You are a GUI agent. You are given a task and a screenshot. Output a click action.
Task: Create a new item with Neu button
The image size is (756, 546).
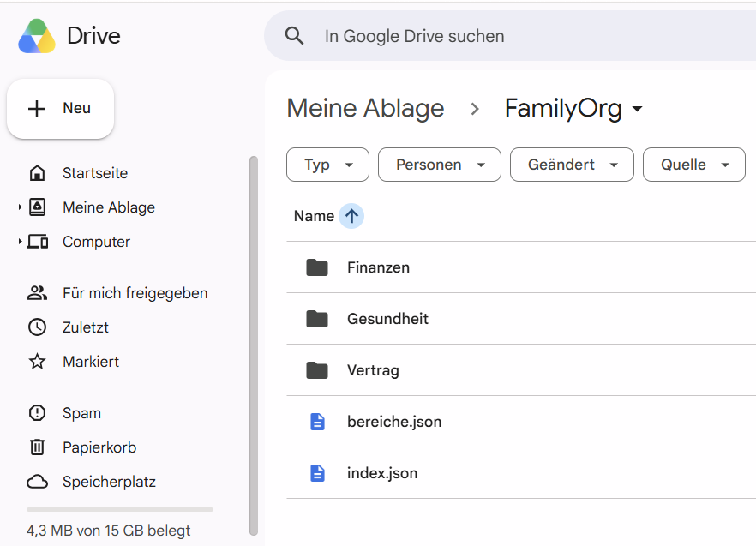(60, 109)
